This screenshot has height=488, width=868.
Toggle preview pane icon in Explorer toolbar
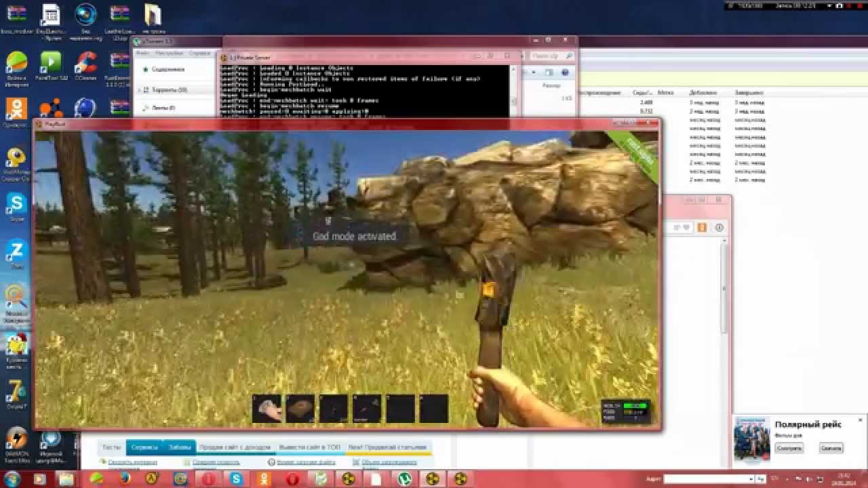549,73
